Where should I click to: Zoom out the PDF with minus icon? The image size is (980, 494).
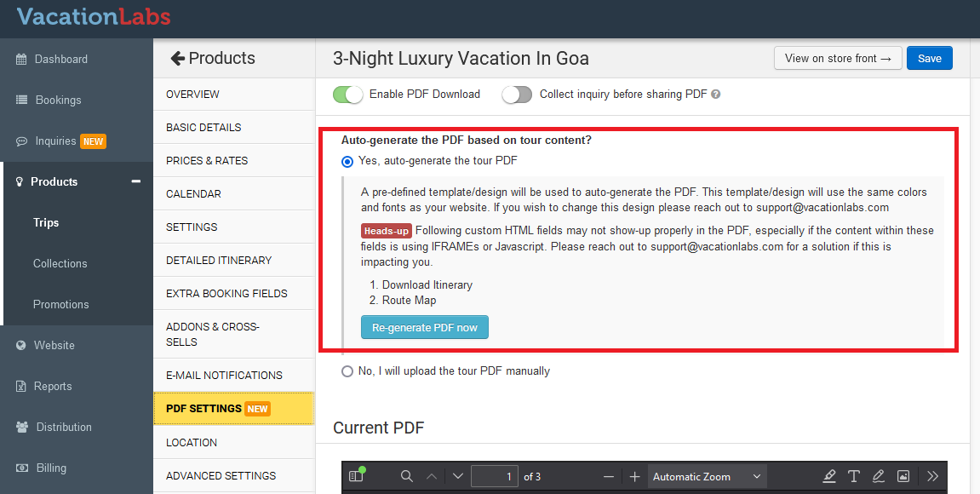coord(608,476)
